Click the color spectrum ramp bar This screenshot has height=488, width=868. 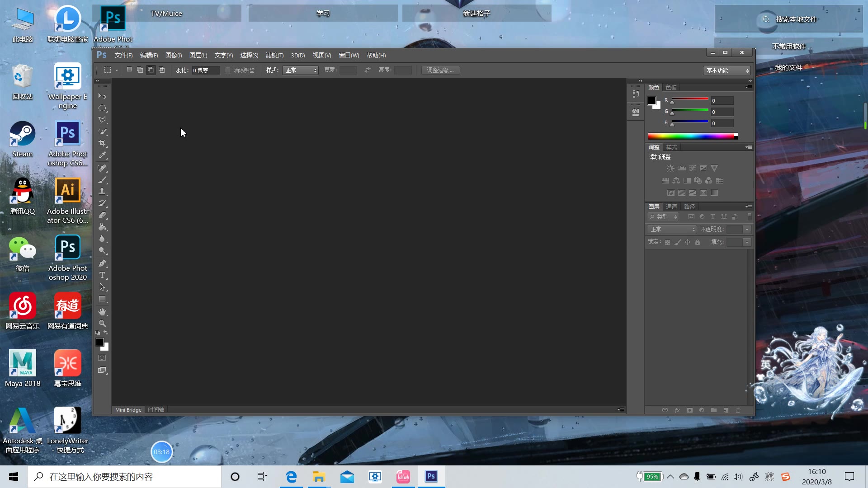coord(692,136)
